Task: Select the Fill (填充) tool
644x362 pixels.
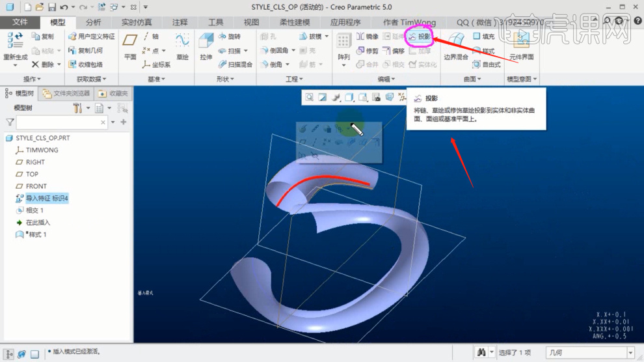Action: tap(484, 36)
